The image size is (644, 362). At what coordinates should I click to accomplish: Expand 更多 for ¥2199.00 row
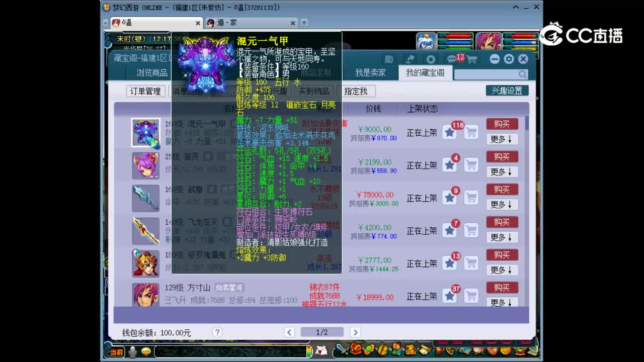coord(502,172)
